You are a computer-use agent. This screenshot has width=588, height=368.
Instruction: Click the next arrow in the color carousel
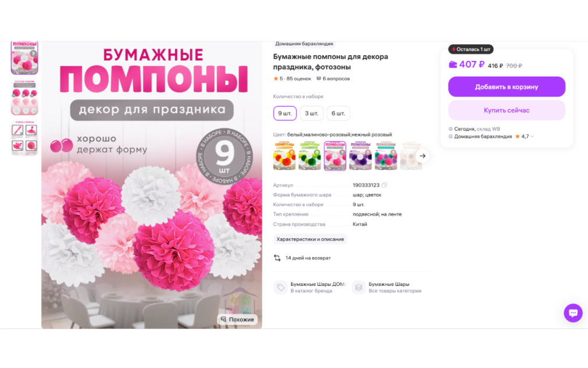point(423,156)
